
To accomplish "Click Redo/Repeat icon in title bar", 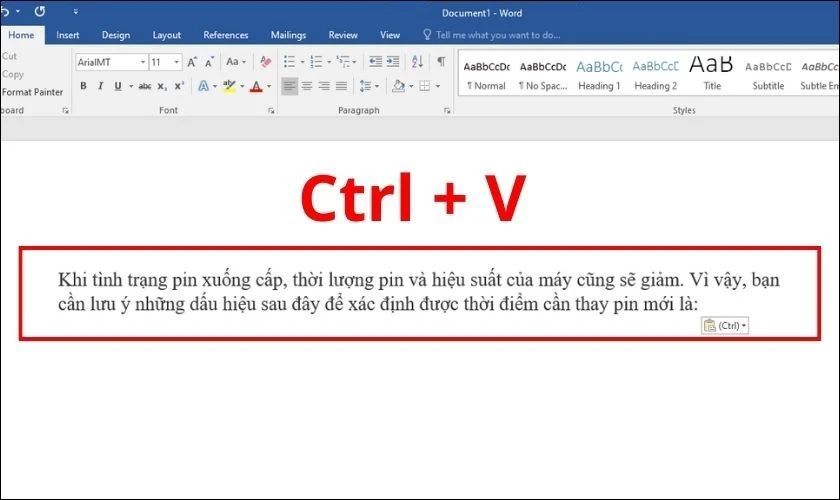I will (40, 11).
